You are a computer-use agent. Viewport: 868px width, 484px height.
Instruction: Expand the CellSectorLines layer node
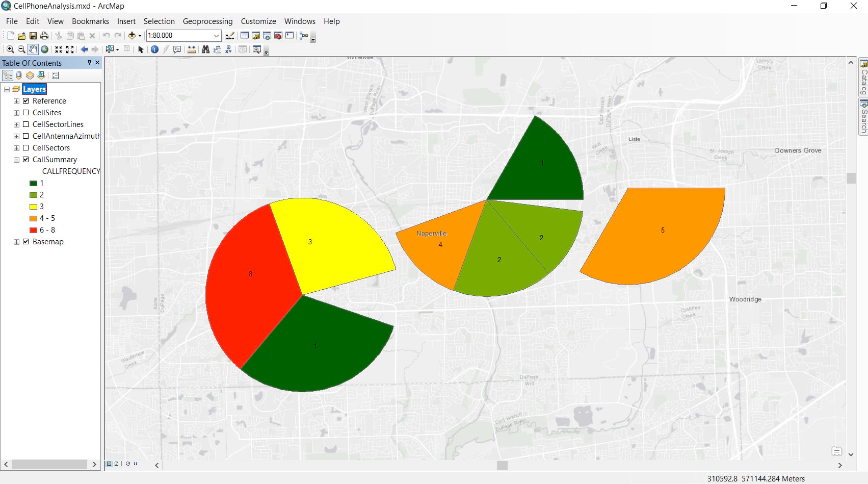[x=16, y=124]
